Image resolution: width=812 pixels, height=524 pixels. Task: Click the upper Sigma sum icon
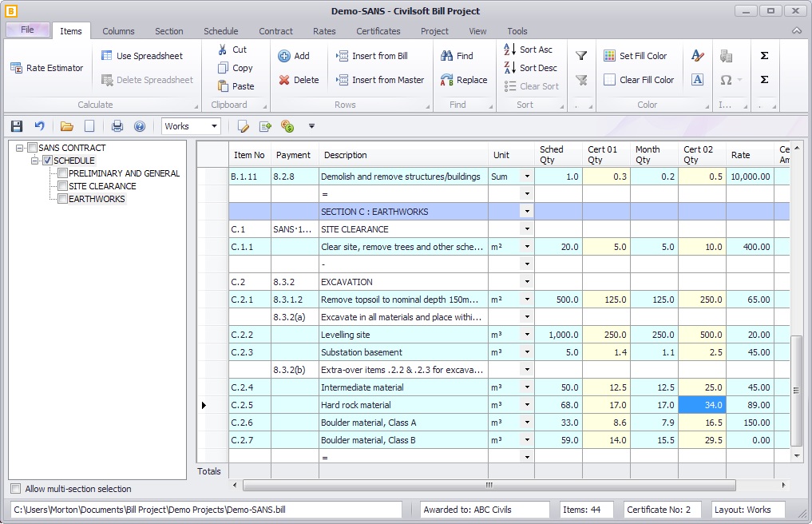point(764,55)
